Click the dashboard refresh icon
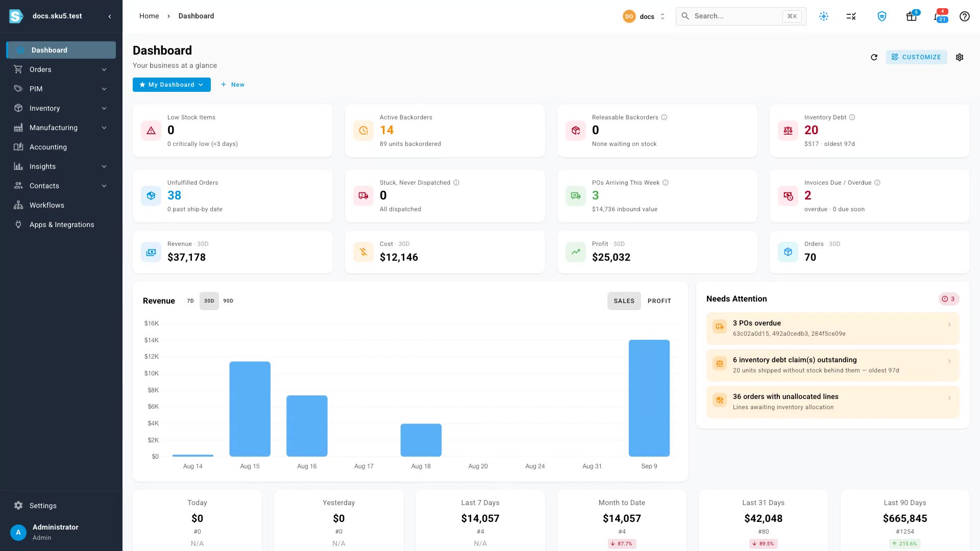Image resolution: width=980 pixels, height=551 pixels. [874, 57]
